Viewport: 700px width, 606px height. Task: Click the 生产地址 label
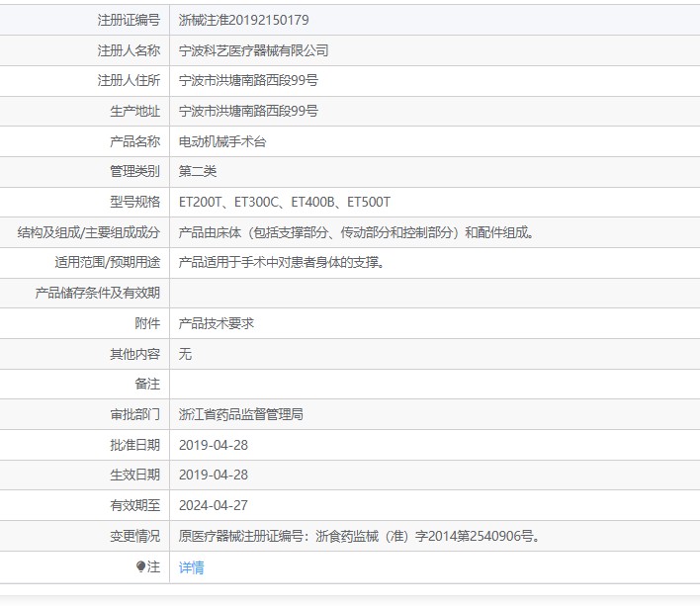134,111
